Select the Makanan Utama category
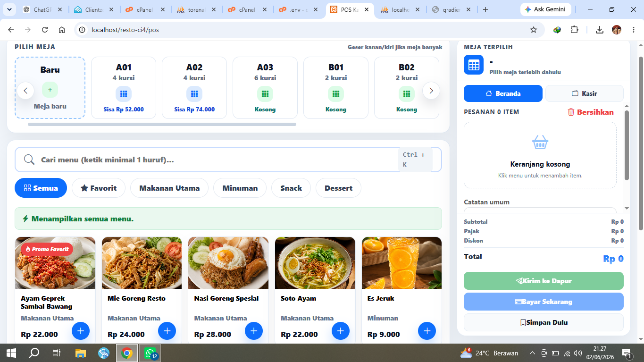Image resolution: width=644 pixels, height=362 pixels. coord(169,188)
